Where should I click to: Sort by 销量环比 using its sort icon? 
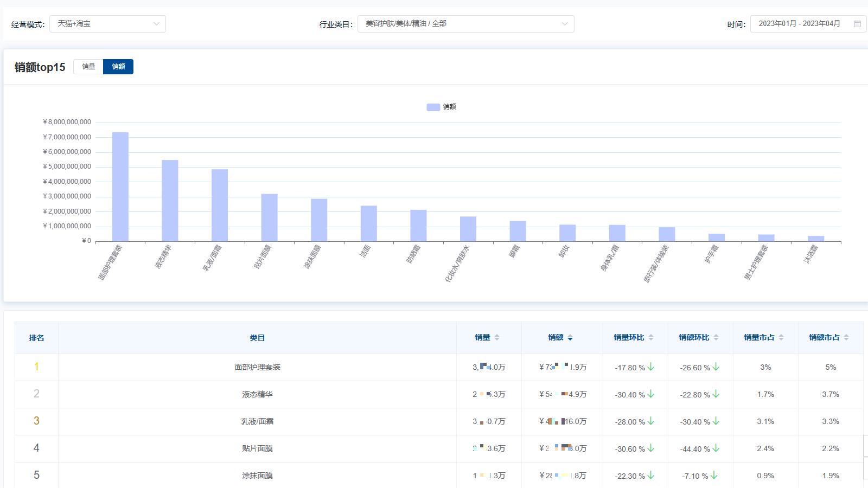[x=651, y=337]
